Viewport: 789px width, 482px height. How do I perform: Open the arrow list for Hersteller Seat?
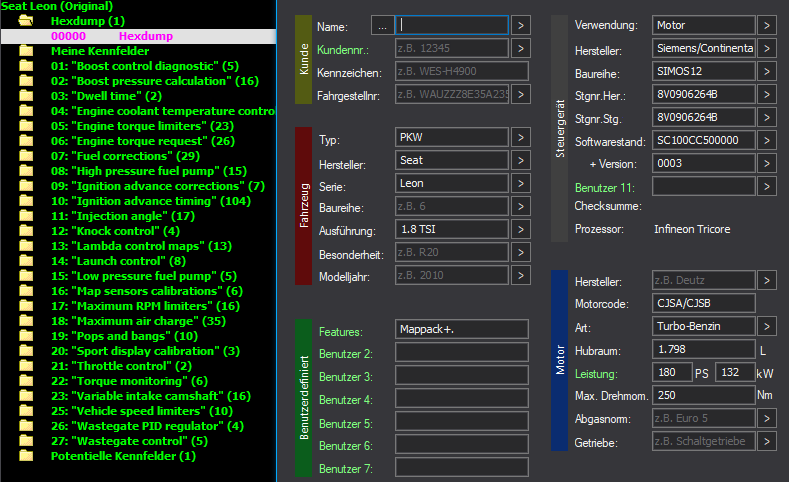pyautogui.click(x=521, y=160)
